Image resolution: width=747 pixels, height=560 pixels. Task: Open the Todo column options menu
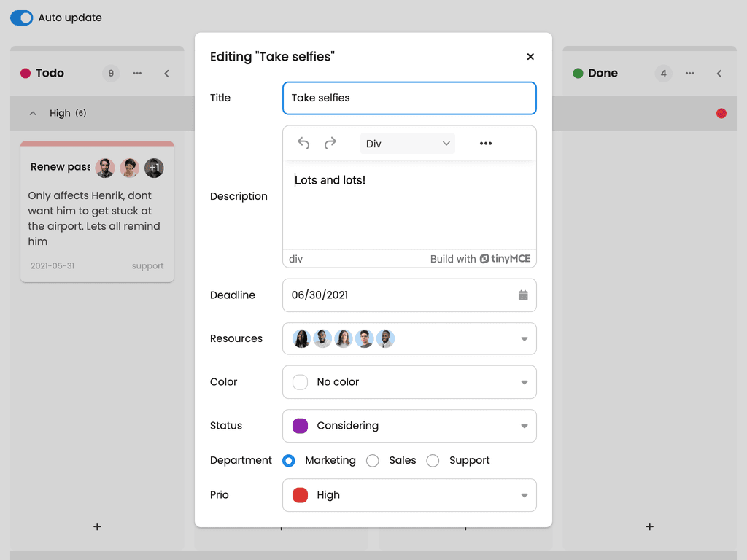coord(137,74)
